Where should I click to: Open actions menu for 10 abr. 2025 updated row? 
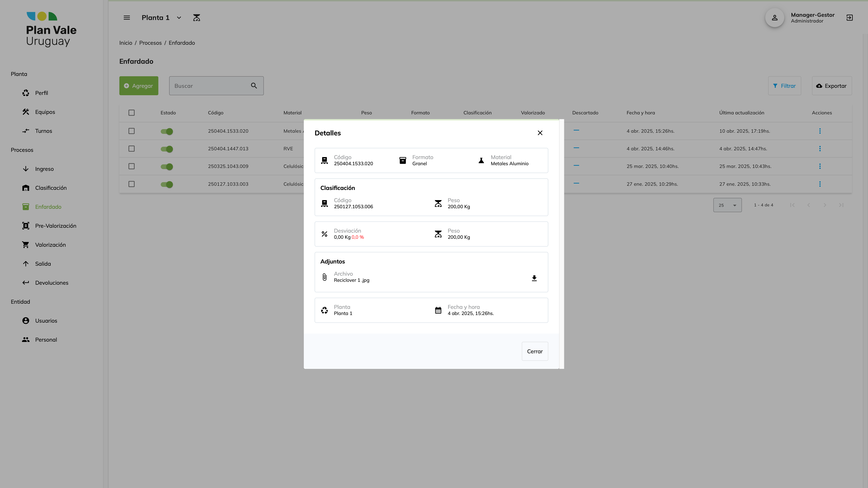coord(820,131)
